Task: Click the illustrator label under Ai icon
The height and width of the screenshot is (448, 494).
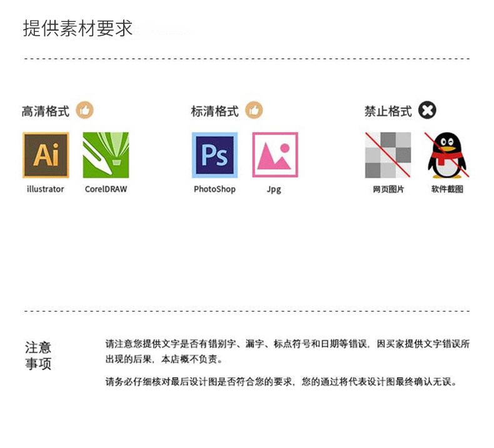Action: pos(45,189)
